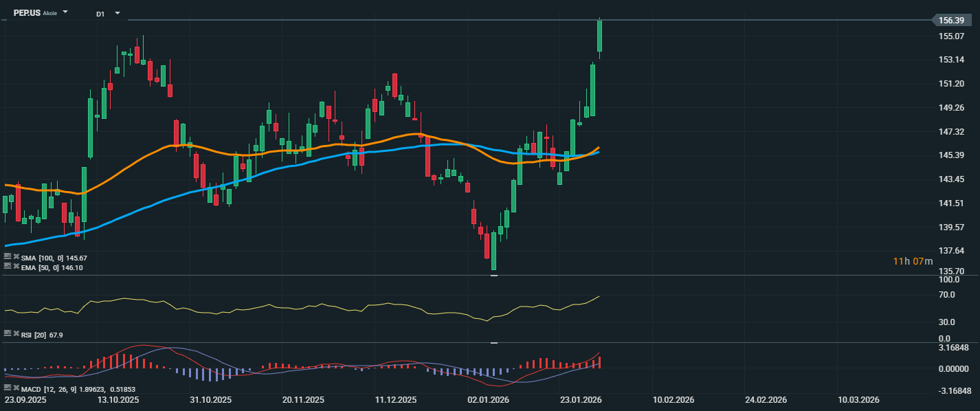The height and width of the screenshot is (411, 980).
Task: Remove the EMA indicator with X icon
Action: tap(16, 265)
